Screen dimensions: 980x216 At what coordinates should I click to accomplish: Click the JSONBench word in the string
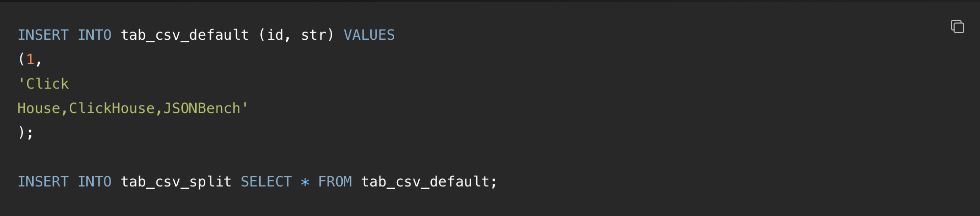point(201,108)
